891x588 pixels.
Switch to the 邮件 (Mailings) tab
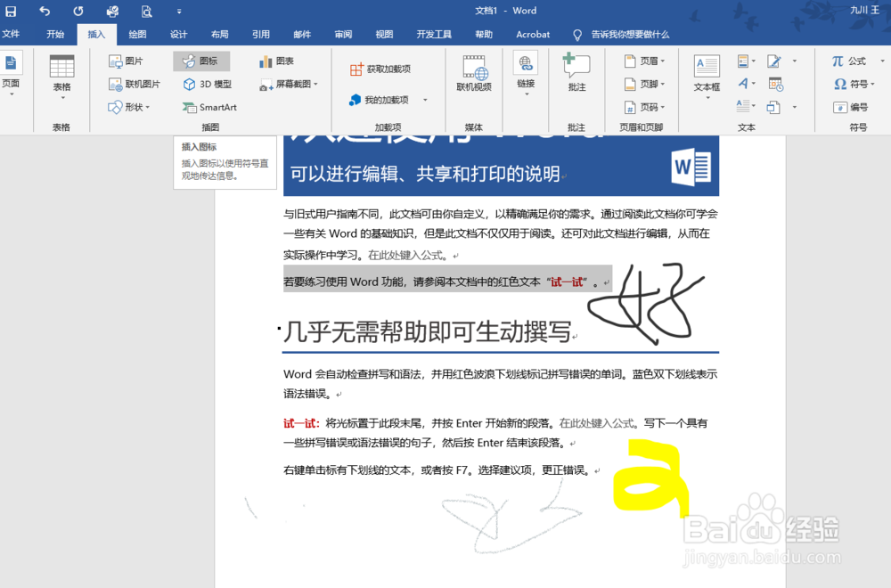[302, 34]
